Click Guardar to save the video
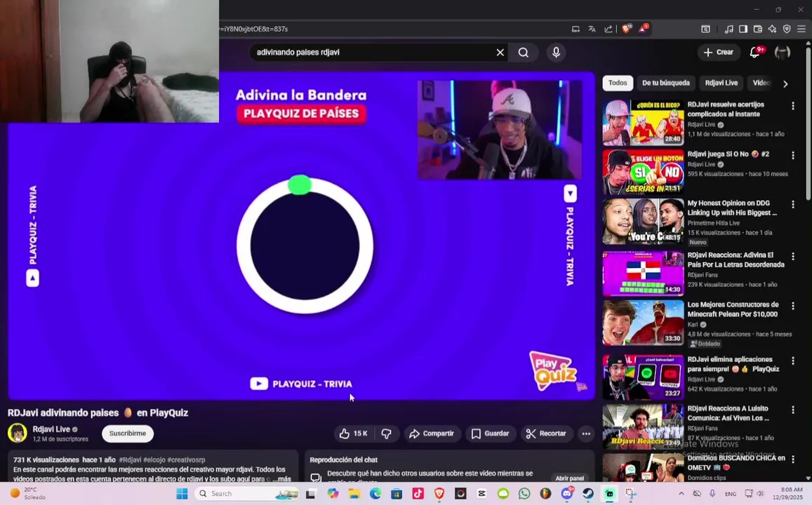812x505 pixels. coord(491,433)
